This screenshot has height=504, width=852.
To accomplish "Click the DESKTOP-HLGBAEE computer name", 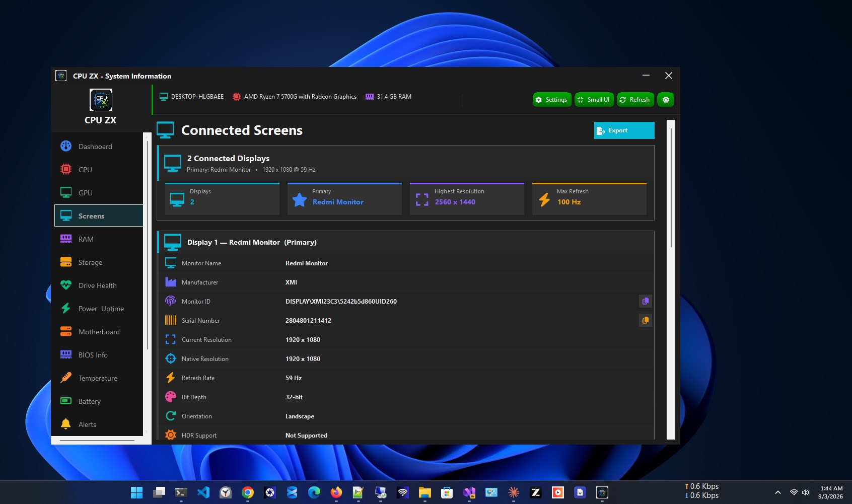I will coord(197,97).
